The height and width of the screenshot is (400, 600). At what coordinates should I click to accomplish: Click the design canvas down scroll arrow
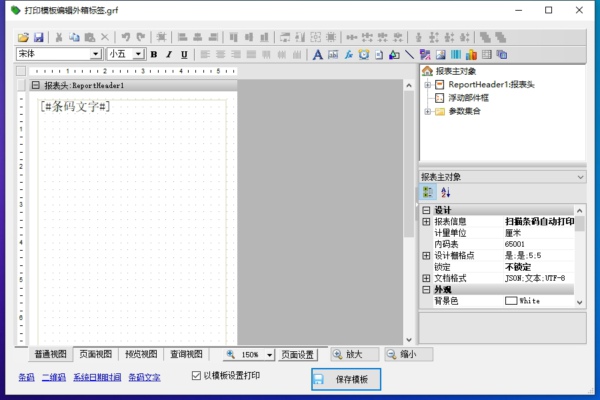pos(409,340)
